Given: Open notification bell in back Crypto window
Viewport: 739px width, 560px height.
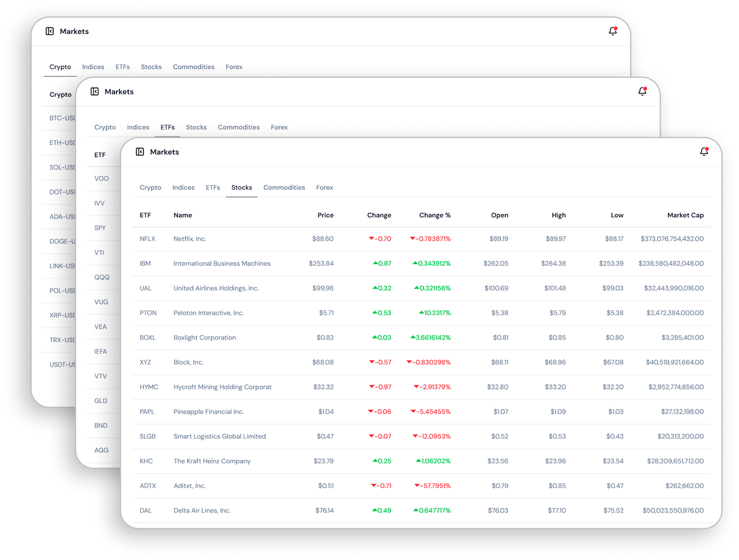Looking at the screenshot, I should pyautogui.click(x=613, y=31).
